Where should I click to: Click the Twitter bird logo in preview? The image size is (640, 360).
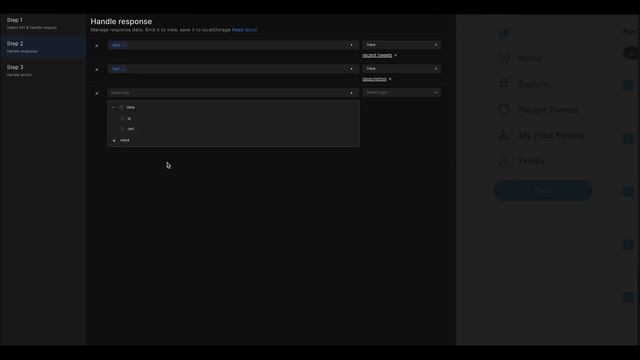pos(504,33)
